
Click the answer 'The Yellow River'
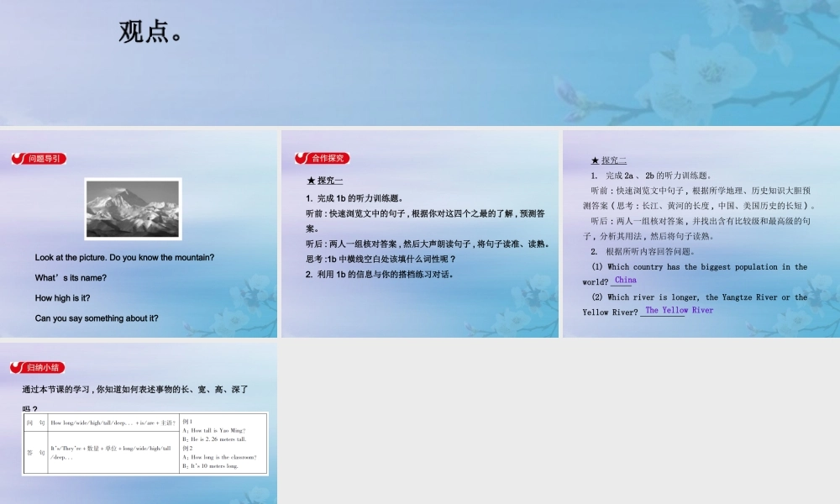(x=680, y=310)
